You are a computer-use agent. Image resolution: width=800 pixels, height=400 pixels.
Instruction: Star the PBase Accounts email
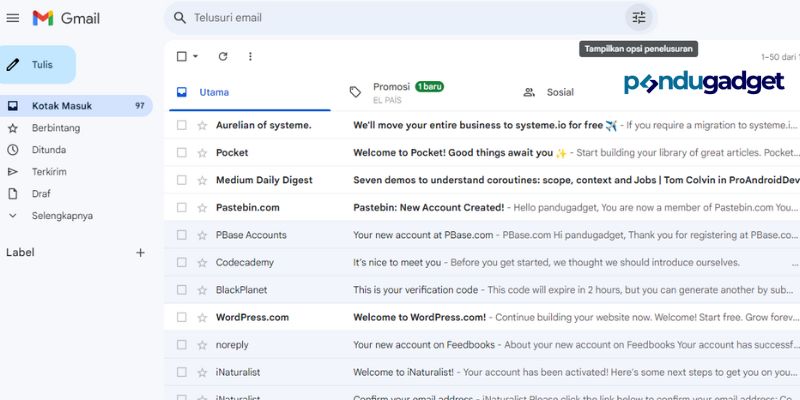click(203, 236)
